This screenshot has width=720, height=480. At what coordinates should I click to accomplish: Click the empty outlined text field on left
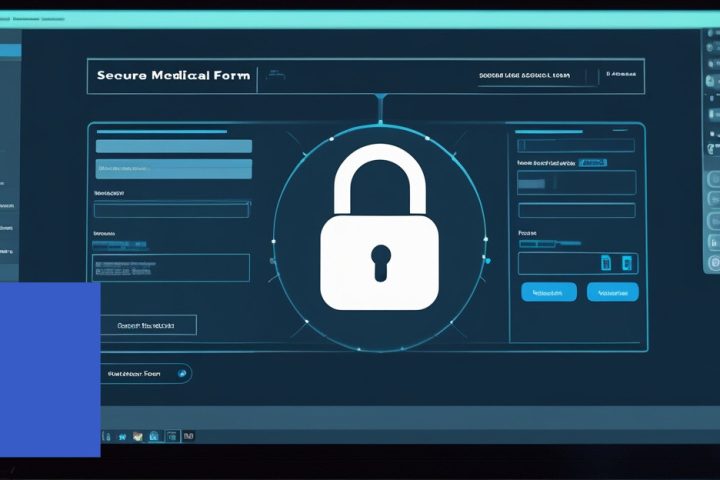[171, 210]
